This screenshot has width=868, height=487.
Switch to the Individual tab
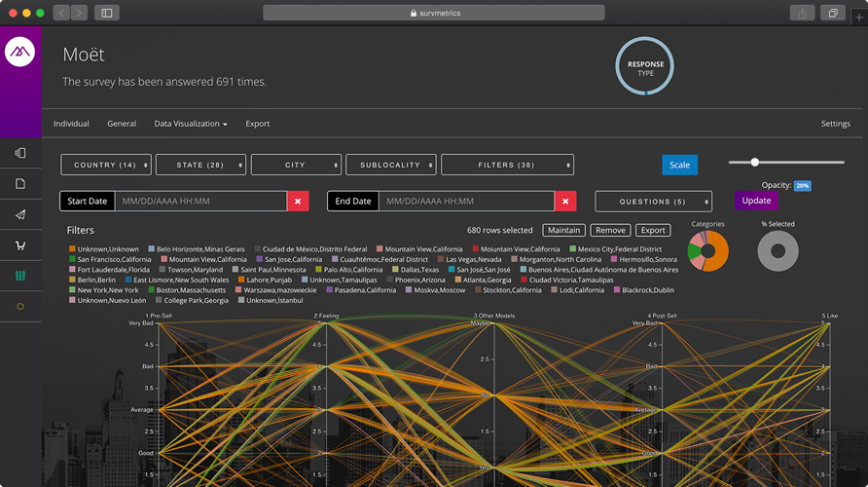click(x=71, y=124)
